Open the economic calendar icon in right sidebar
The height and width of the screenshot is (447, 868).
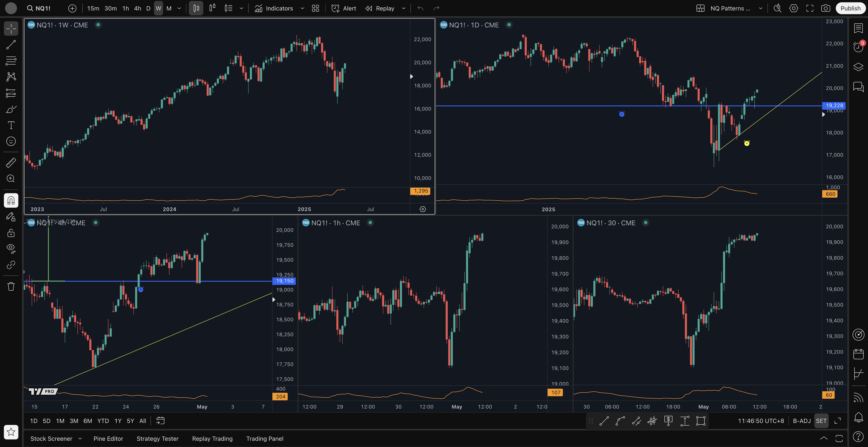(x=858, y=354)
